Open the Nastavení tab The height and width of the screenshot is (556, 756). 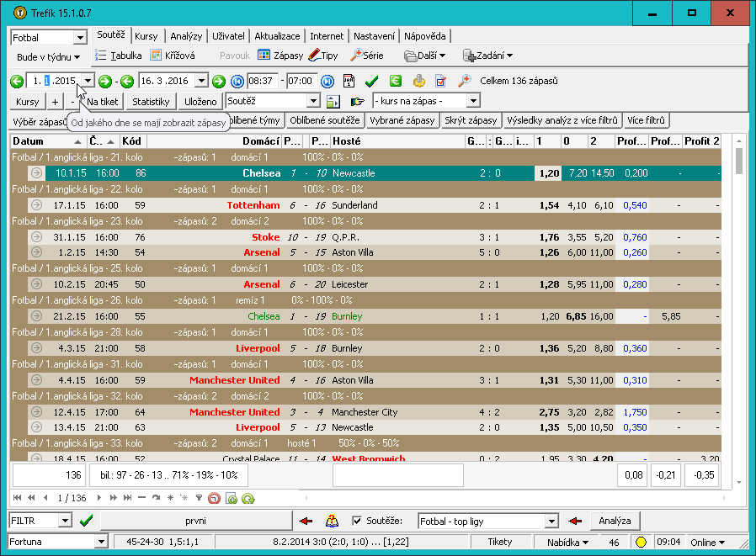tap(374, 36)
